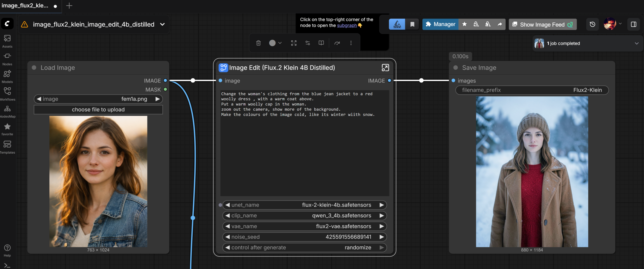Screen dimensions: 644x269
Task: Toggle collapse dot on Load Image node
Action: [34, 68]
